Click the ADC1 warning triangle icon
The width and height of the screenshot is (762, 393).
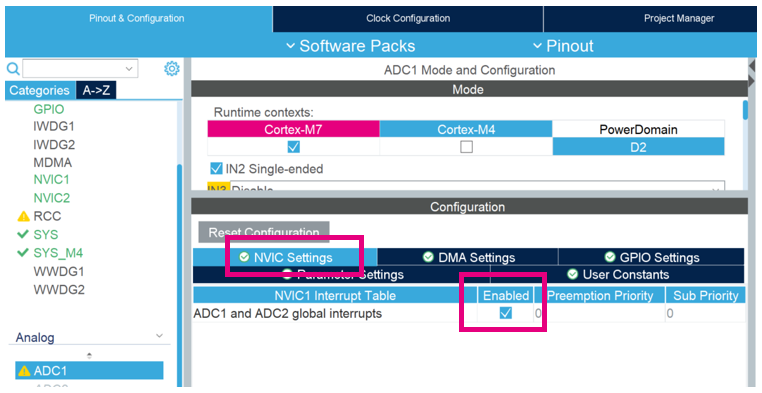(x=23, y=371)
